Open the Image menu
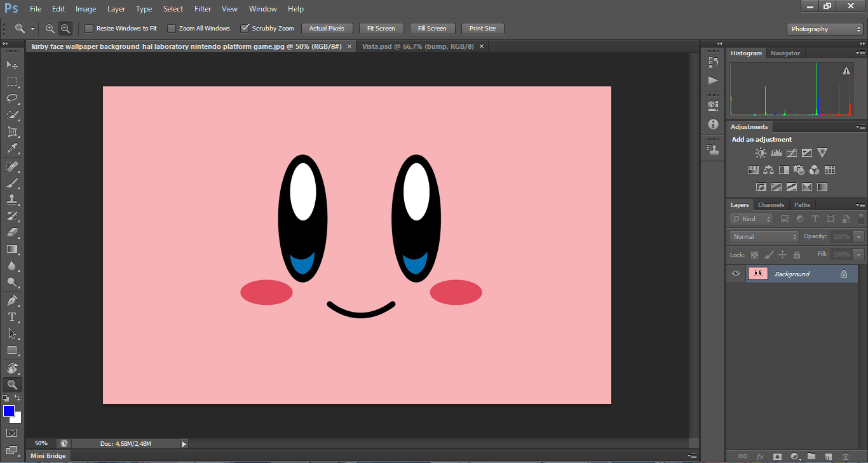 click(86, 9)
